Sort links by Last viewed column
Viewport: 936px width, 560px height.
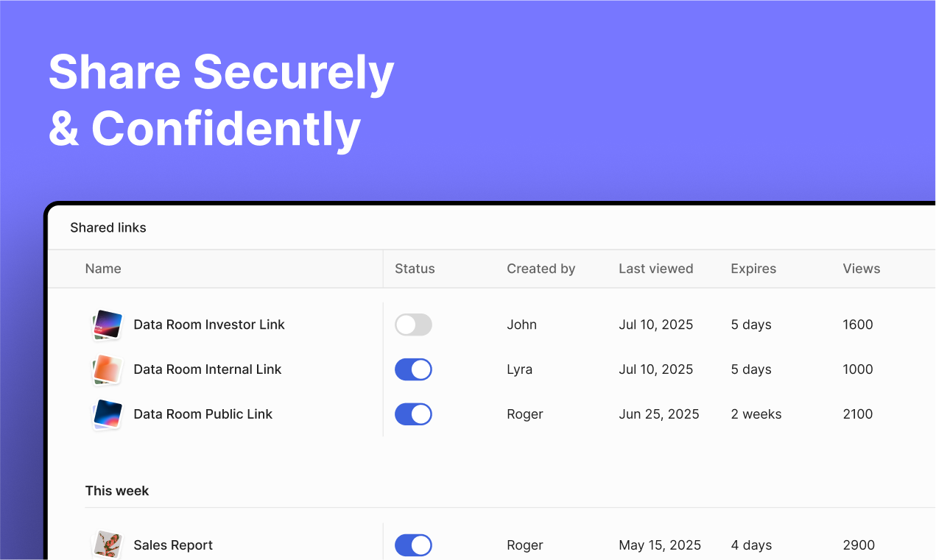pos(655,269)
